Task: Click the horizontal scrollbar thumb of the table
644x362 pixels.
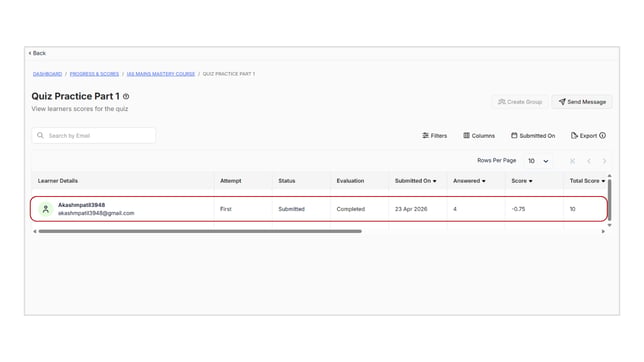Action: tap(200, 231)
